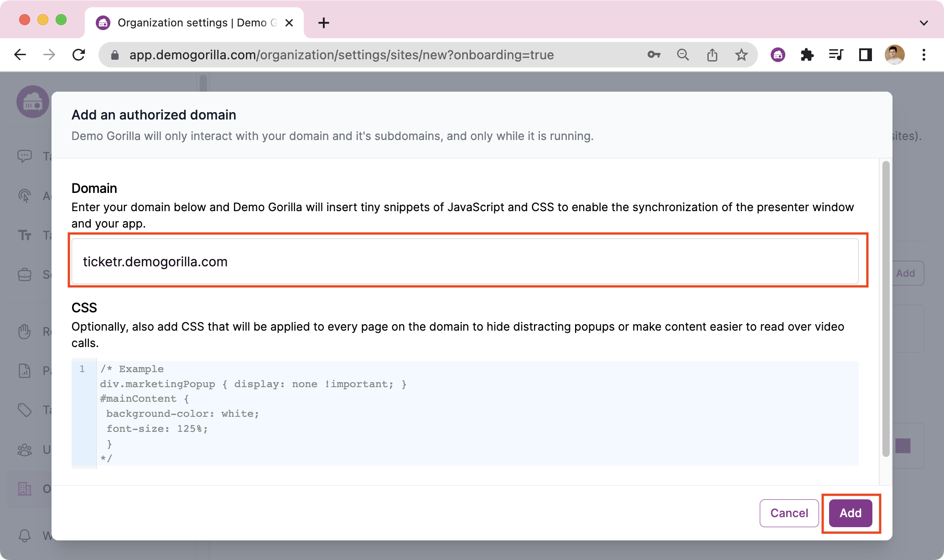Click the notification bell icon in the sidebar
Image resolution: width=944 pixels, height=560 pixels.
pyautogui.click(x=26, y=536)
